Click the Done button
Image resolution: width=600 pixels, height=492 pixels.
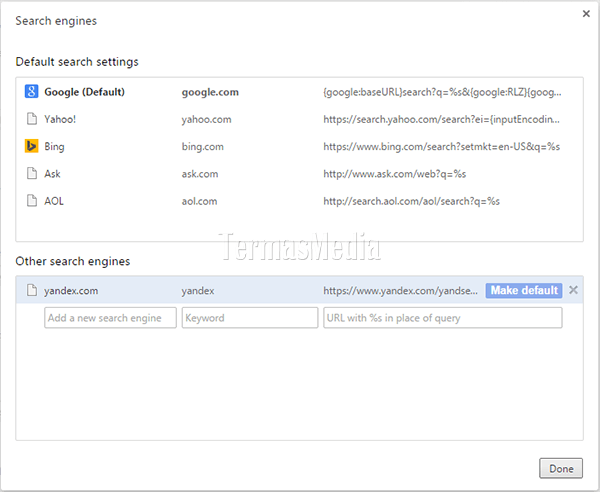561,468
